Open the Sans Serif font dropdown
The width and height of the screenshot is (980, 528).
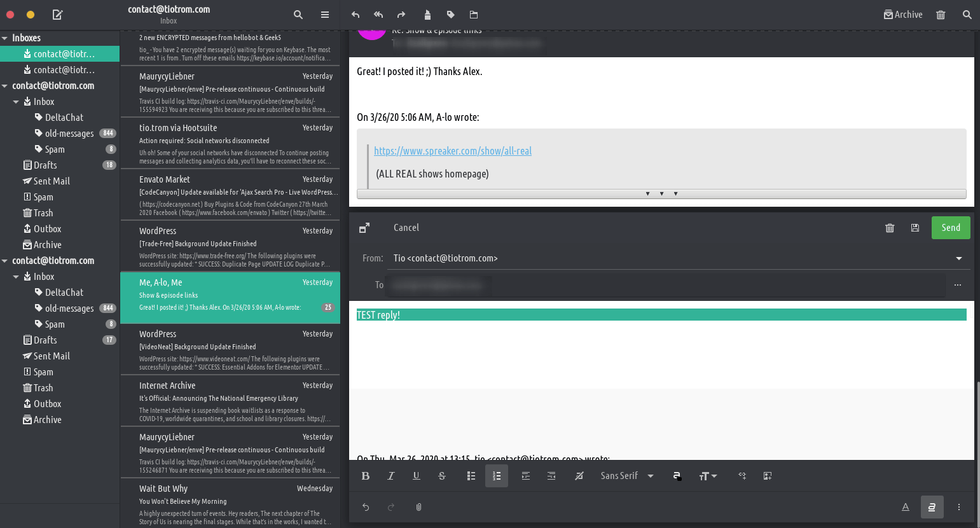[x=627, y=476]
